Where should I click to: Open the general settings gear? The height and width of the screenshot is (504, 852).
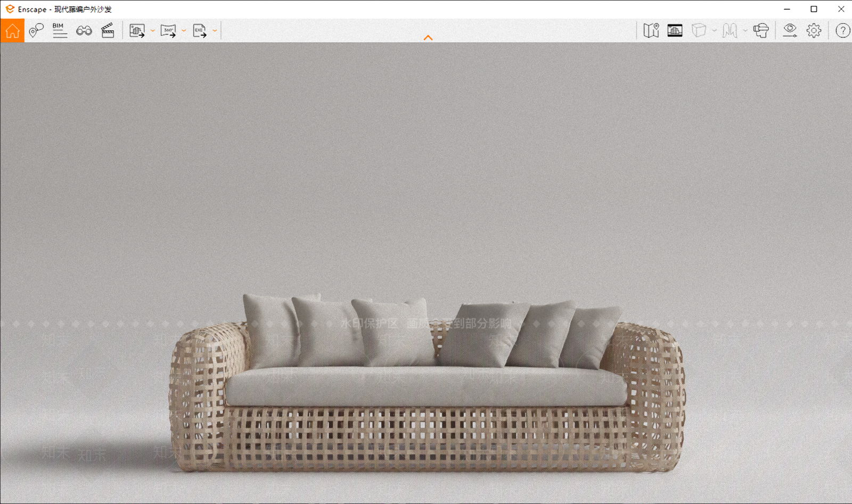click(814, 30)
